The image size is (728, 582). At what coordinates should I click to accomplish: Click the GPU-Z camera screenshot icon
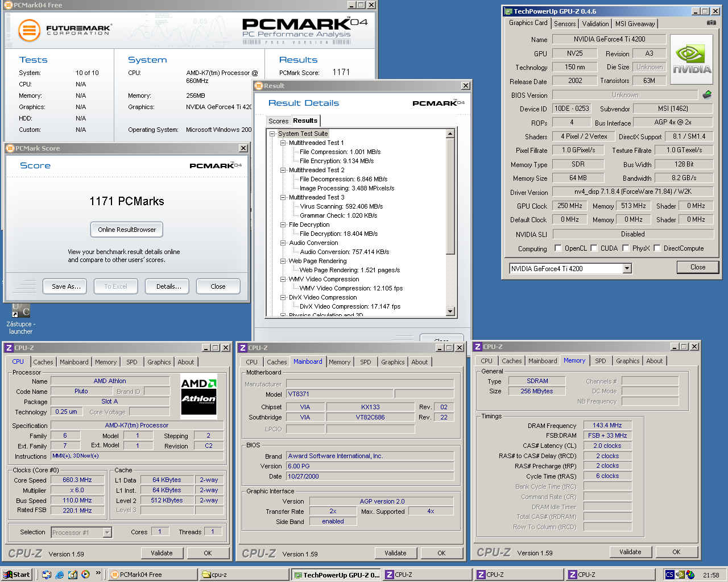pyautogui.click(x=711, y=23)
